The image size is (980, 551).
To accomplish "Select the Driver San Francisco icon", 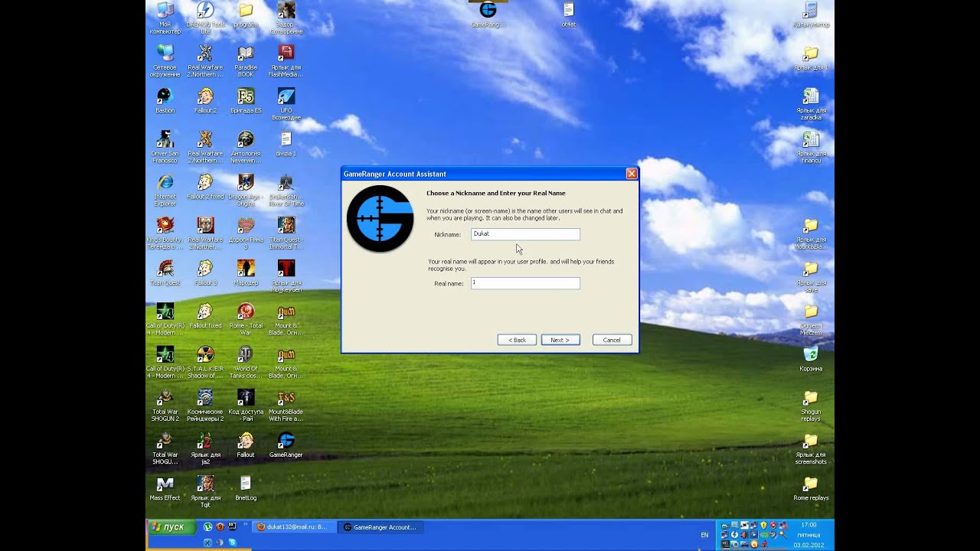I will pos(165,147).
